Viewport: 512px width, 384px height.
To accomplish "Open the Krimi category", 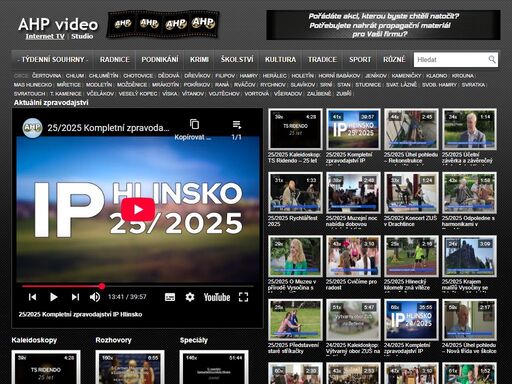I will (x=199, y=59).
